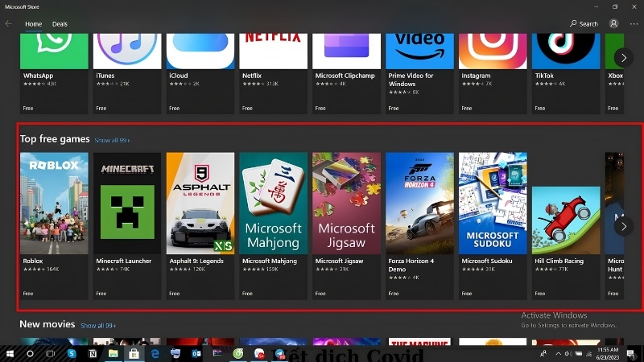
Task: Click the Xbox app tile at the row's edge
Action: click(x=614, y=73)
